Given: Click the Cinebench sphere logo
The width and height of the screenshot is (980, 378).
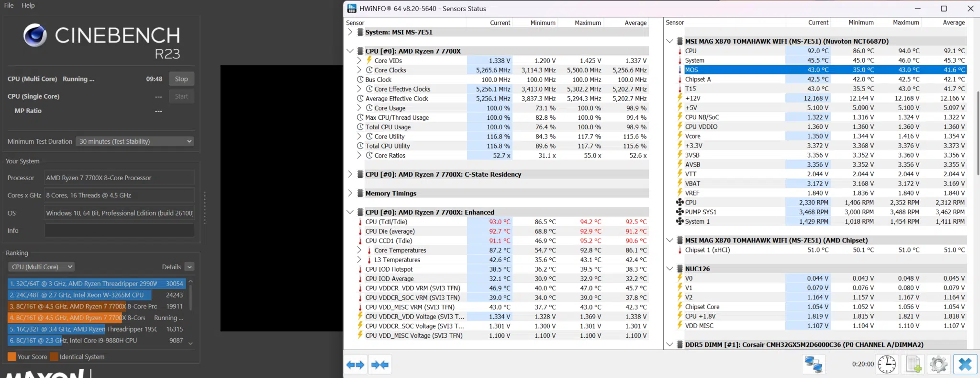Looking at the screenshot, I should (x=35, y=34).
